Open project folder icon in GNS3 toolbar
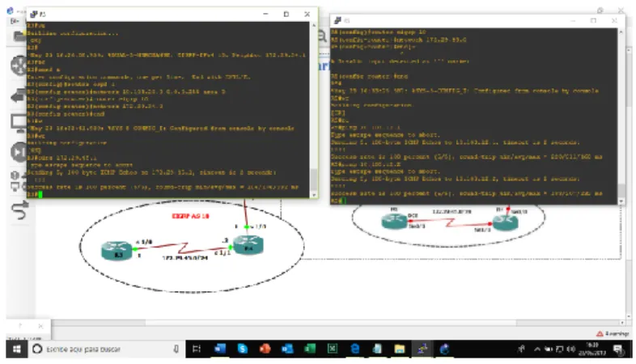 pos(19,36)
